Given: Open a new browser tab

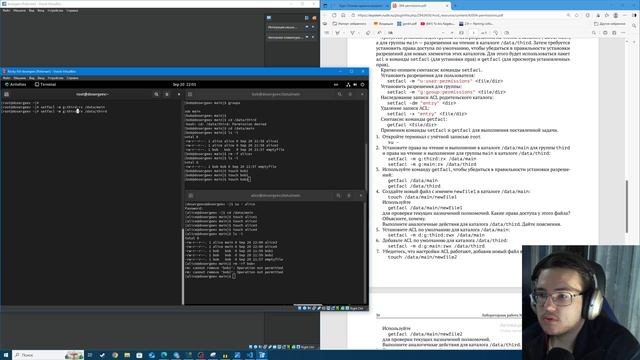Looking at the screenshot, I should 454,6.
